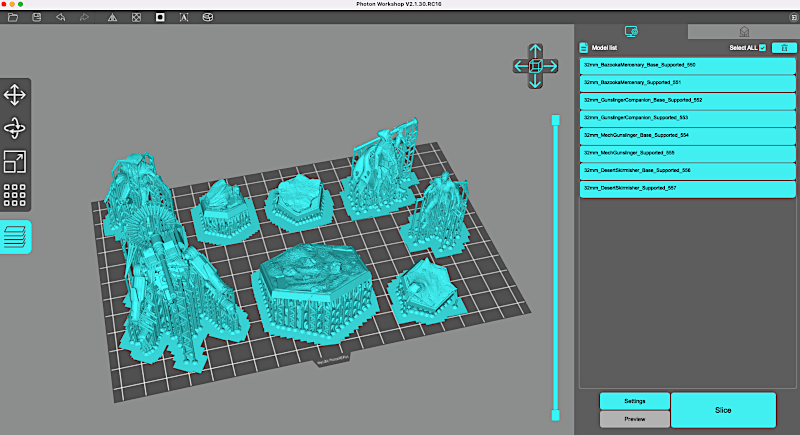Click the Preview button
The width and height of the screenshot is (800, 435).
coord(635,419)
